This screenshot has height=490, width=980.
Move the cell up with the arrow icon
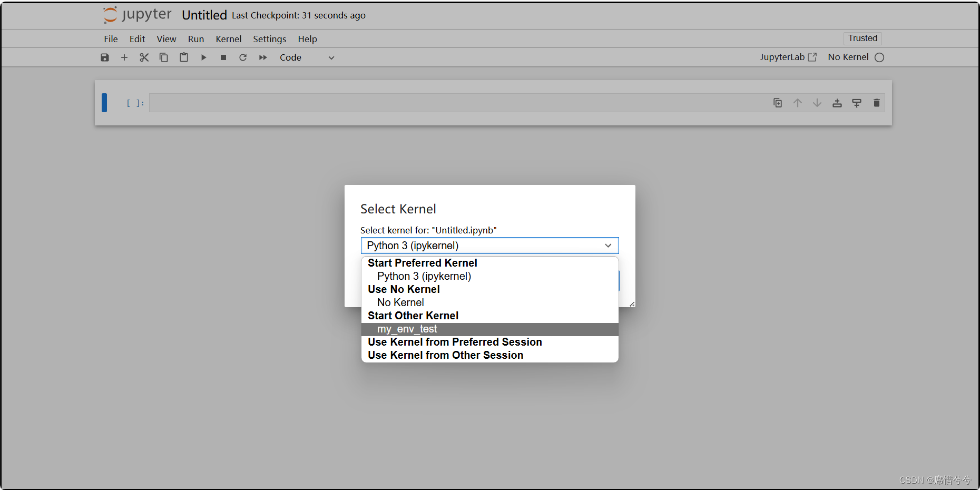tap(798, 103)
